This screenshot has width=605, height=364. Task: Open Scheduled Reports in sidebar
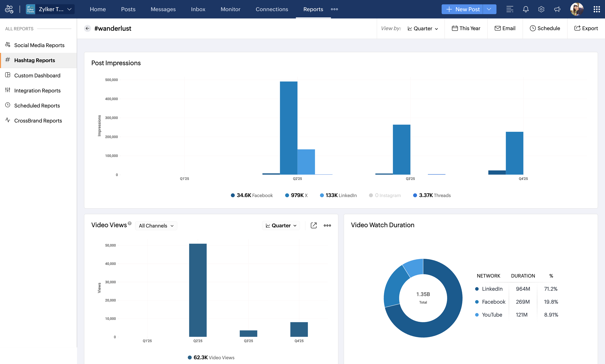[37, 105]
